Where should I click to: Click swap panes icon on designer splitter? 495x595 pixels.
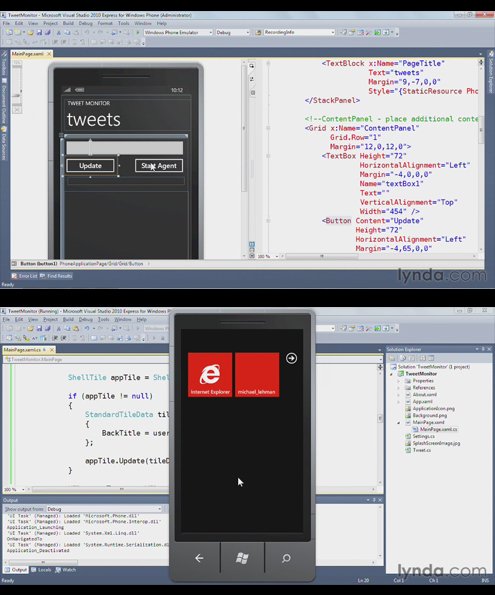pos(252,79)
